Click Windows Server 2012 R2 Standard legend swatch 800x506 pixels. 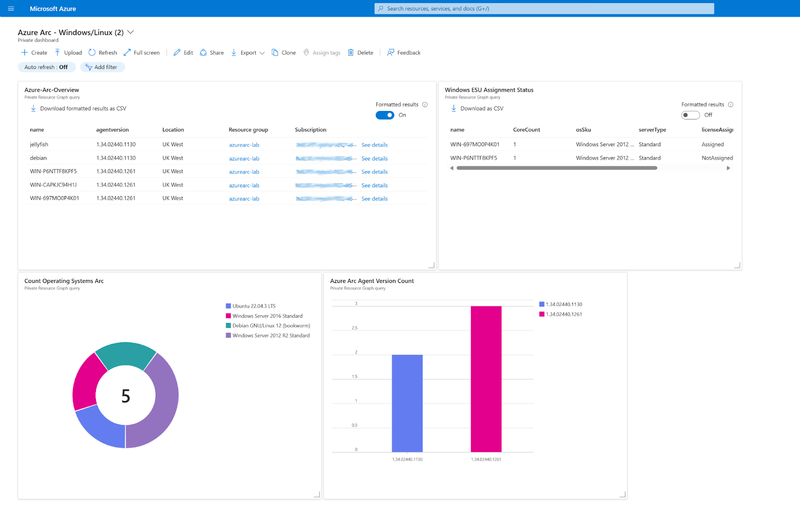point(228,335)
